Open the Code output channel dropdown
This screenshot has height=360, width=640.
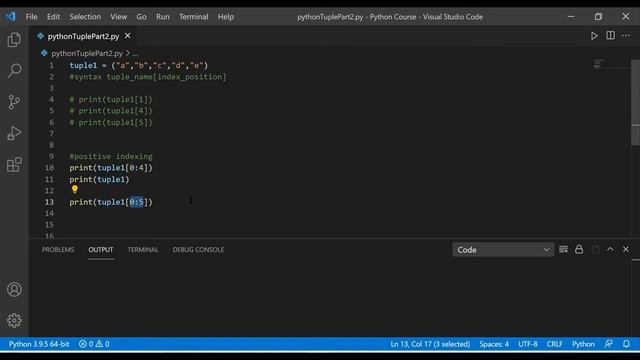tap(503, 250)
